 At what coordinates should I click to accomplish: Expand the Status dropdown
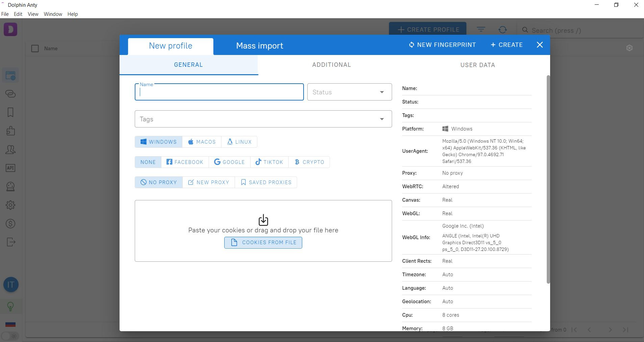[x=382, y=92]
